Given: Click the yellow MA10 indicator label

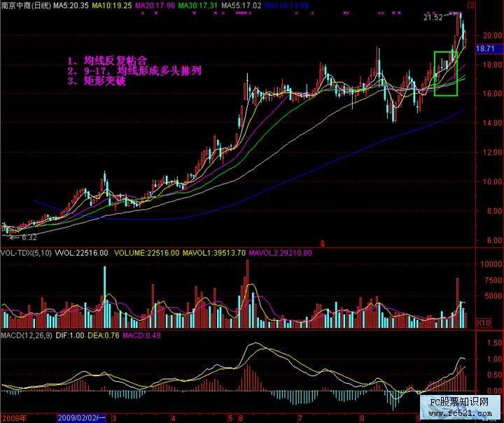Looking at the screenshot, I should (113, 5).
